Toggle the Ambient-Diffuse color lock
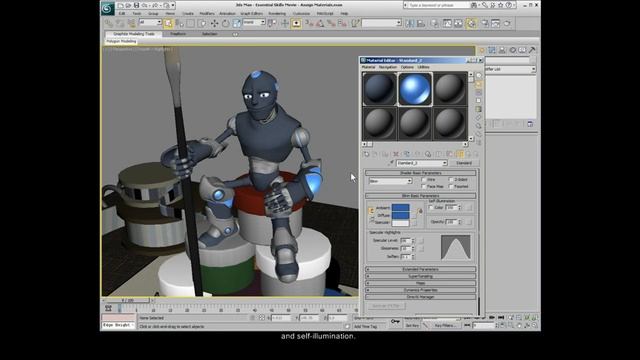 tap(371, 211)
